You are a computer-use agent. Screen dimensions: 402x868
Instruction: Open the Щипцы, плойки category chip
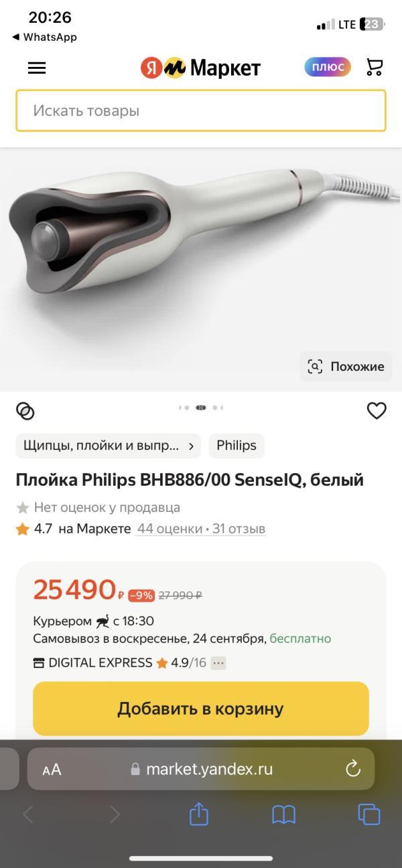pyautogui.click(x=108, y=446)
